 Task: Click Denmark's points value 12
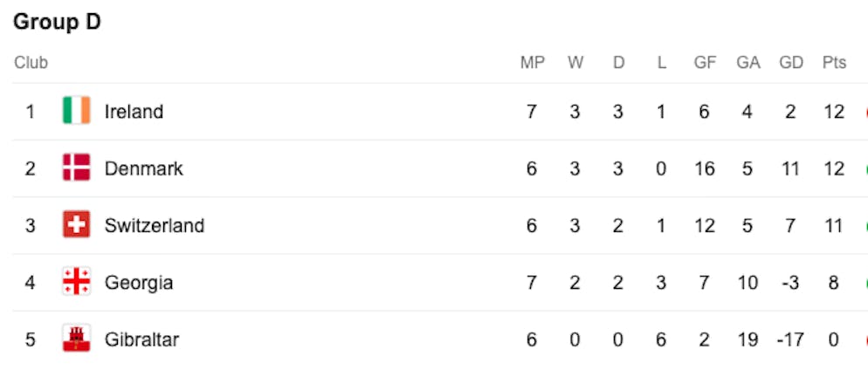834,168
